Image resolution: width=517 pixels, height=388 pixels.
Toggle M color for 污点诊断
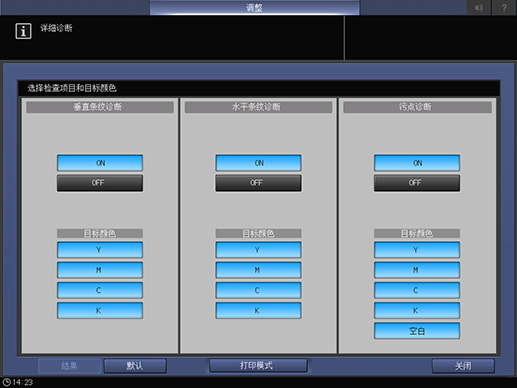point(417,270)
